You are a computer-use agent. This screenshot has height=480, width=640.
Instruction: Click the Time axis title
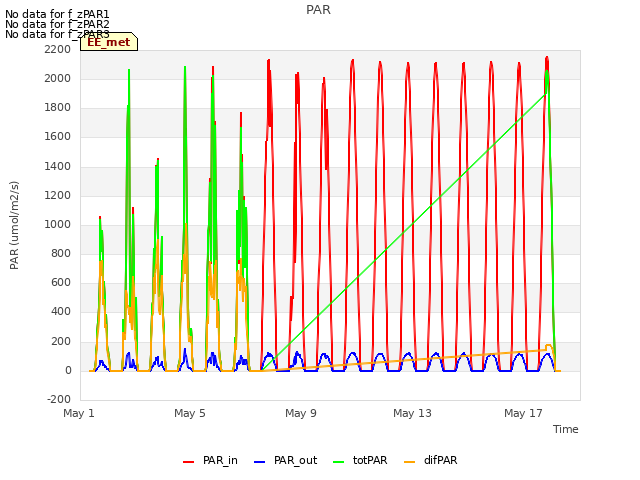[x=566, y=429]
